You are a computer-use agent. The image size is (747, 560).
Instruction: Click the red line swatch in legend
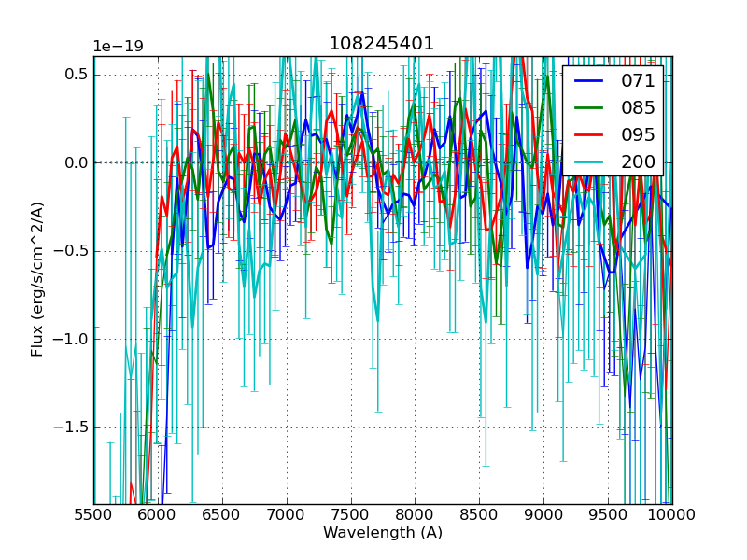coord(588,134)
